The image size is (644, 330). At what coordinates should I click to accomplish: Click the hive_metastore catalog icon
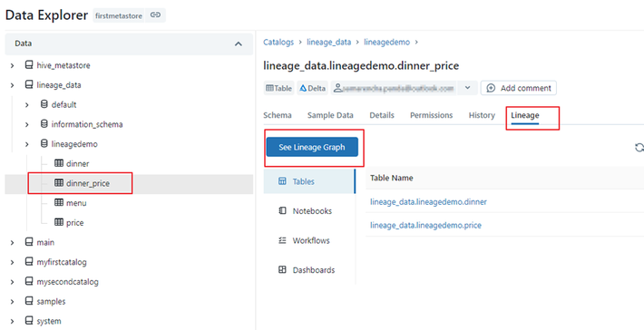point(29,65)
